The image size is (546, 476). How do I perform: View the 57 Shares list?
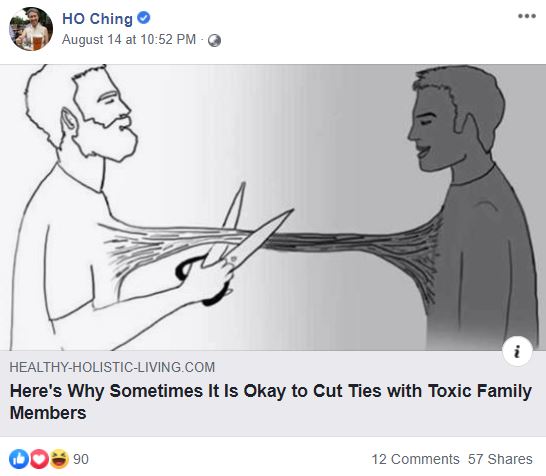tap(500, 459)
